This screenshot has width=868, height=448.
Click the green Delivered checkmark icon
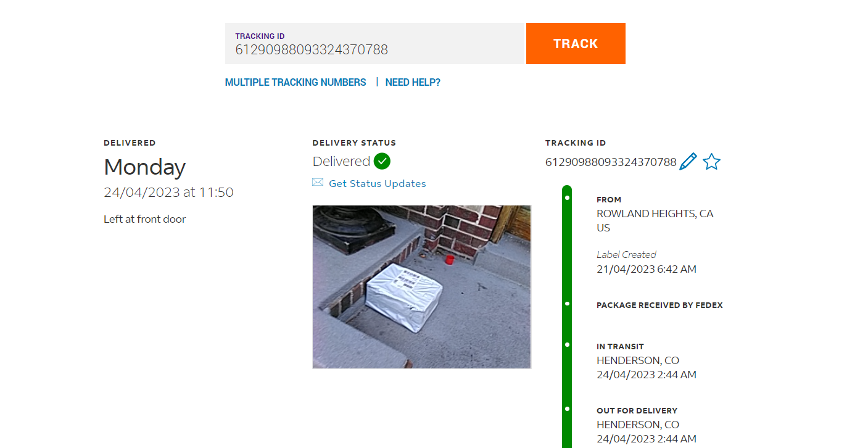(x=382, y=161)
